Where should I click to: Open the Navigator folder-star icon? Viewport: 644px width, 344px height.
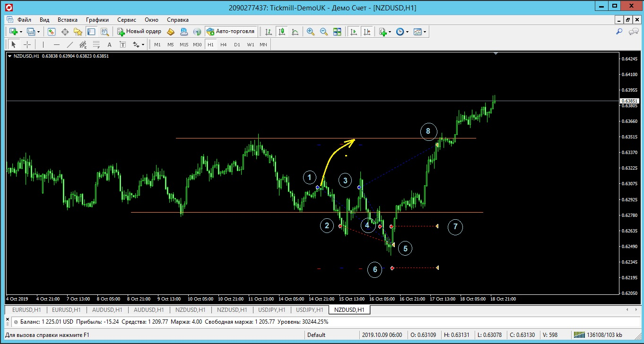78,32
